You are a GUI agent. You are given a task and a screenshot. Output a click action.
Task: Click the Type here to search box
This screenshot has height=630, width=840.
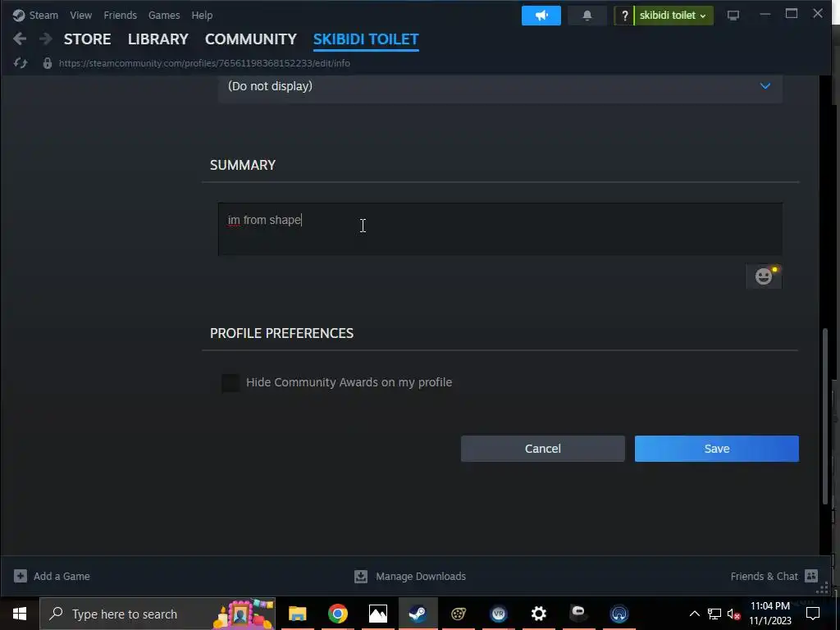click(157, 614)
